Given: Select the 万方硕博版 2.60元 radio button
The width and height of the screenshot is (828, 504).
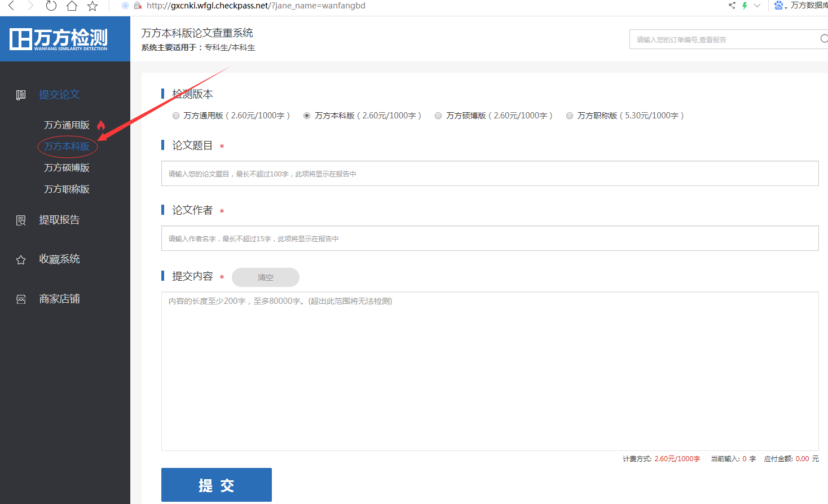Looking at the screenshot, I should coord(438,116).
